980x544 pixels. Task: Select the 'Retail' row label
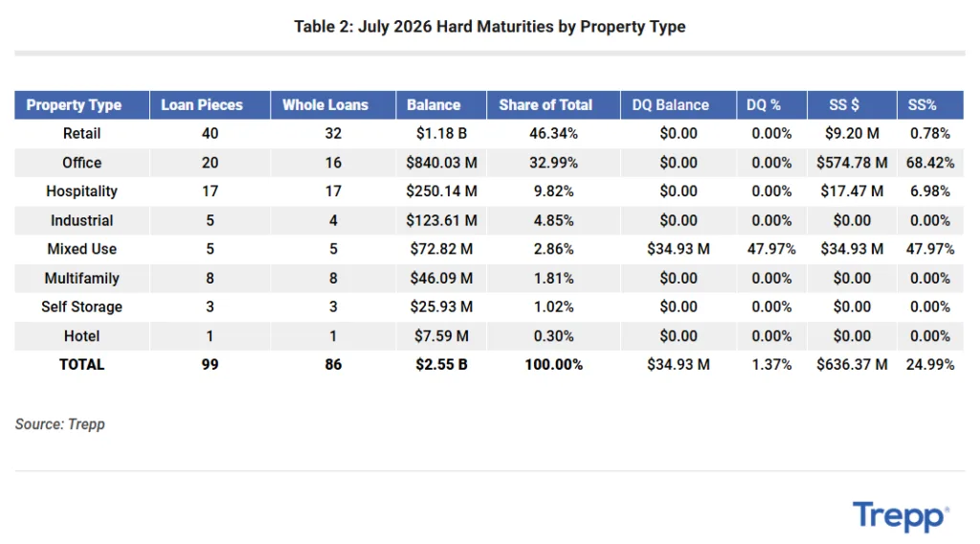(82, 133)
